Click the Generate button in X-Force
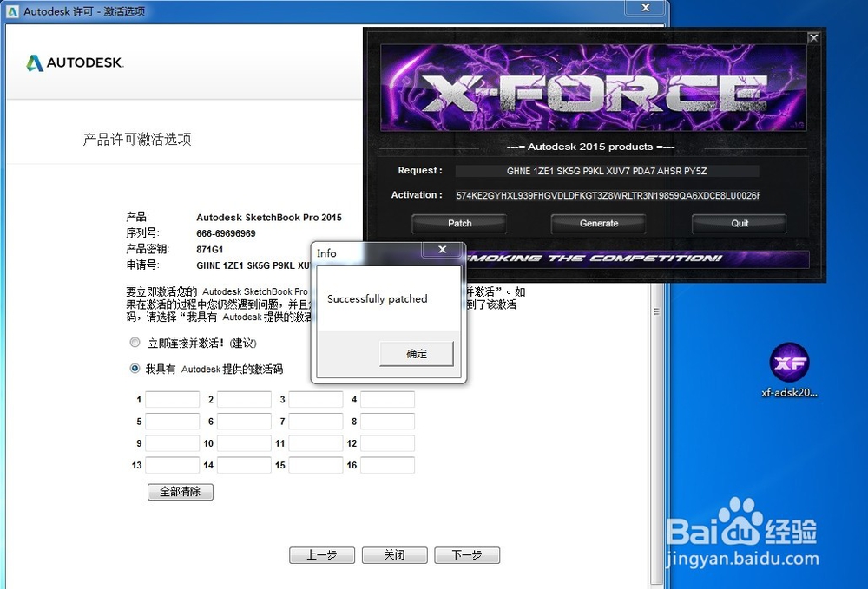 [598, 224]
